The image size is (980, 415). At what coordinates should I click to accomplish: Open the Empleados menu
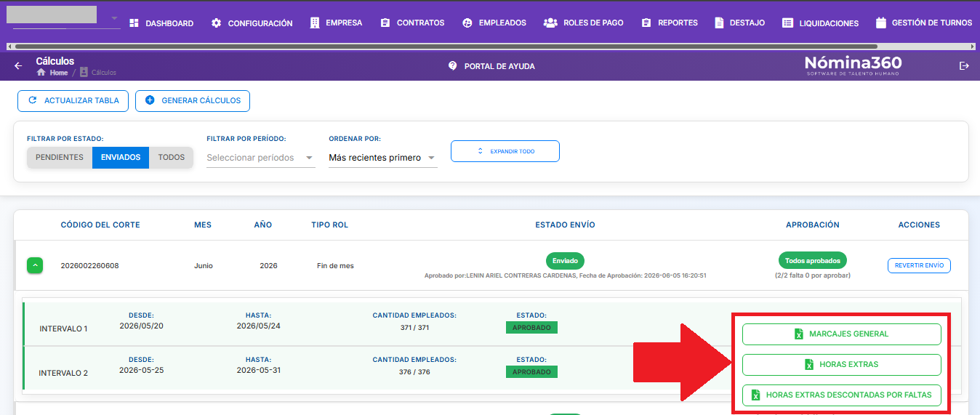pyautogui.click(x=494, y=23)
